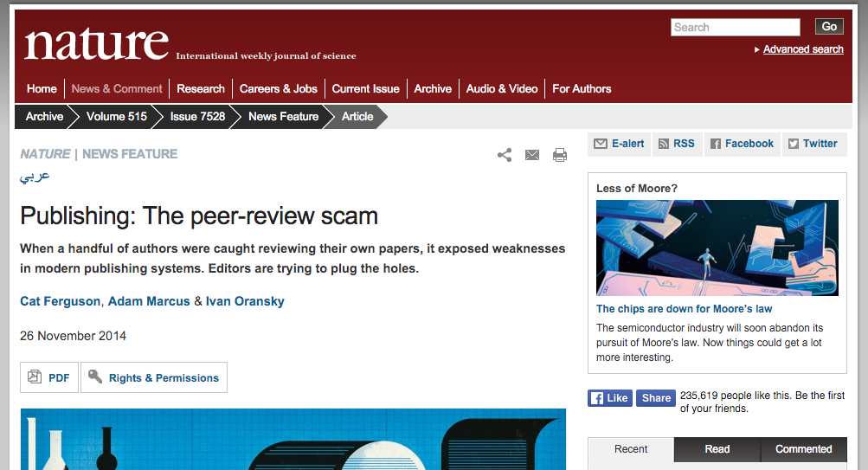Open author Ivan Oransky's link
This screenshot has height=470, width=868.
coord(245,301)
